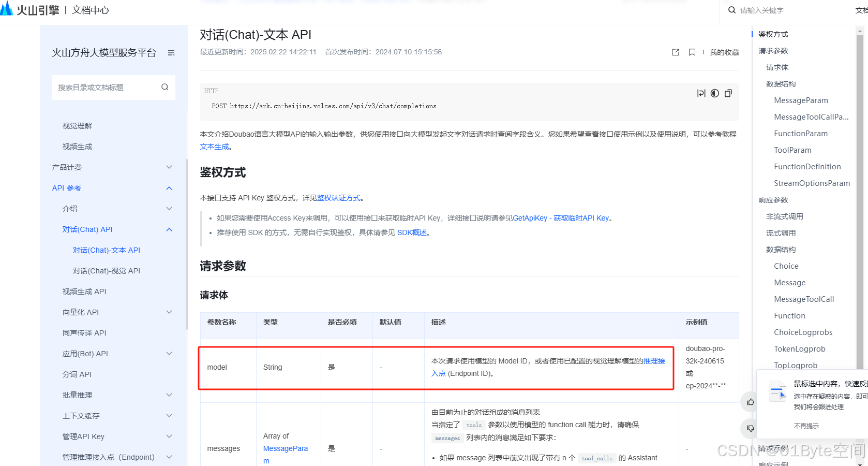The width and height of the screenshot is (868, 466).
Task: Select 对话(Chat)-文本 API sidebar item
Action: (x=107, y=250)
